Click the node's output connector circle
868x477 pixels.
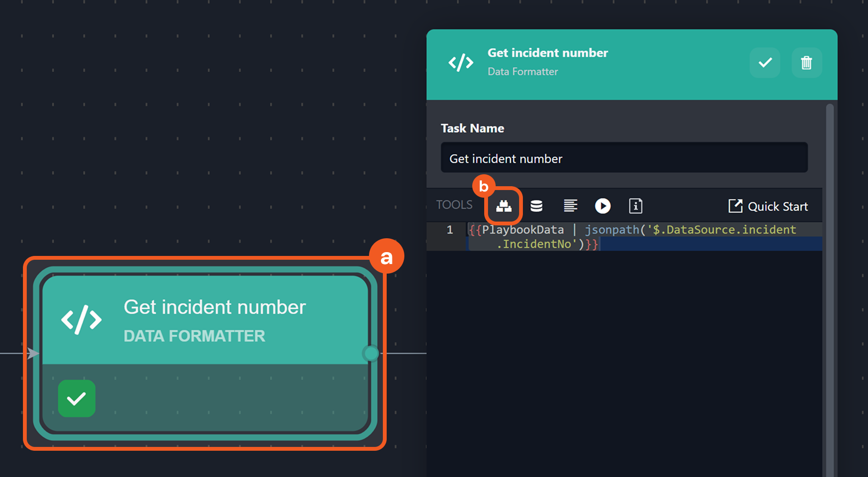370,353
